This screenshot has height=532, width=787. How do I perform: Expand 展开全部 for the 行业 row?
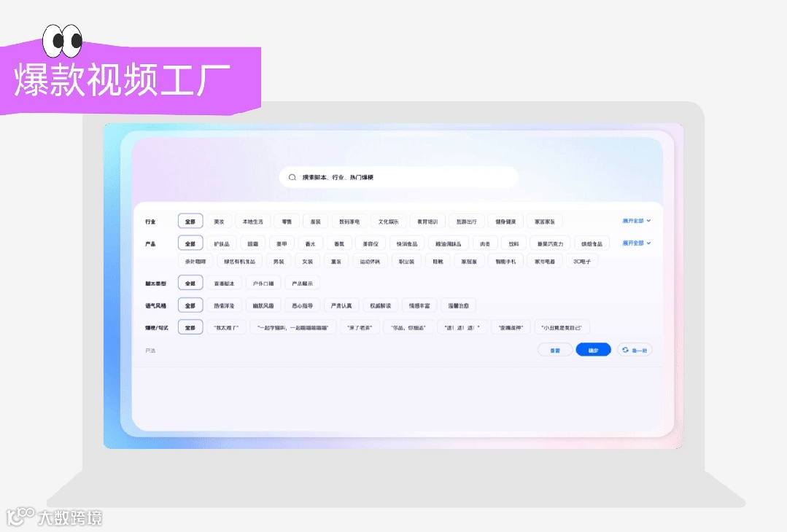click(634, 219)
